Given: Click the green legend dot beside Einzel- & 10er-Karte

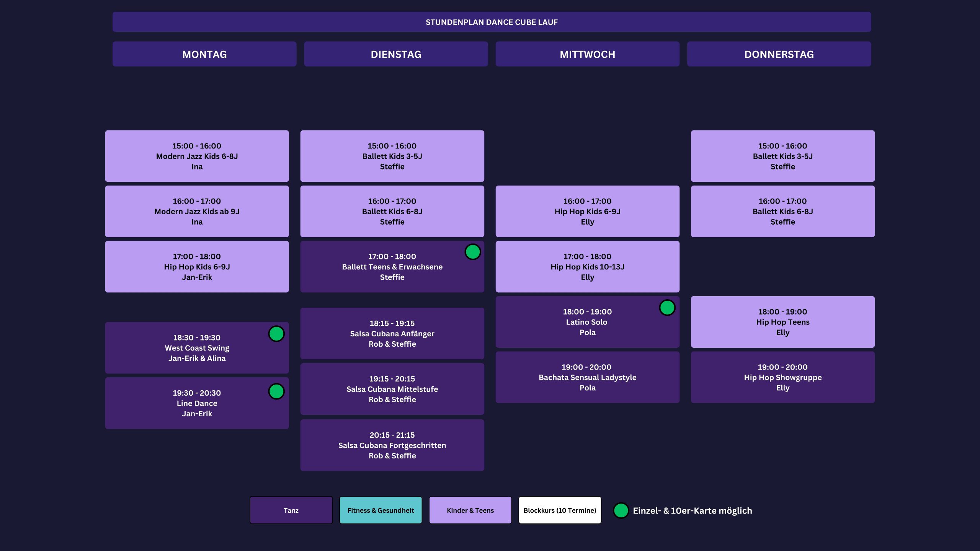Looking at the screenshot, I should [x=621, y=510].
